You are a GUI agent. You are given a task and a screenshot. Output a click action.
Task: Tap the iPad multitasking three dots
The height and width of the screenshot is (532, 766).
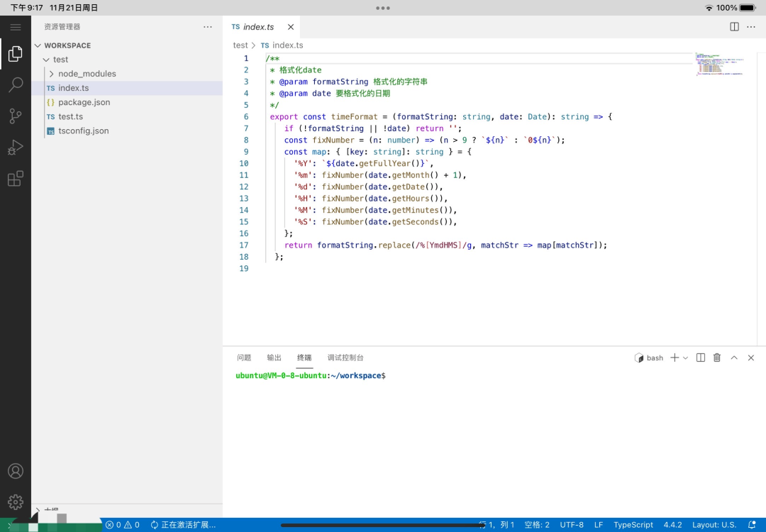tap(382, 8)
